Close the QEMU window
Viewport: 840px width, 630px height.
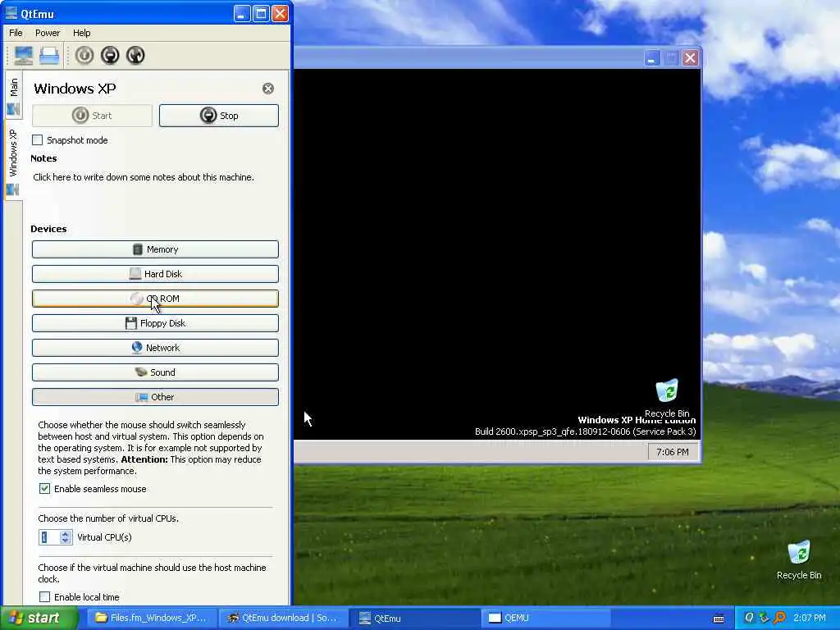691,58
